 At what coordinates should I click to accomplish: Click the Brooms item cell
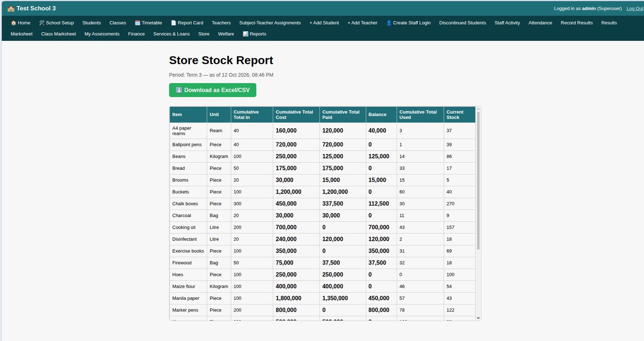point(188,180)
